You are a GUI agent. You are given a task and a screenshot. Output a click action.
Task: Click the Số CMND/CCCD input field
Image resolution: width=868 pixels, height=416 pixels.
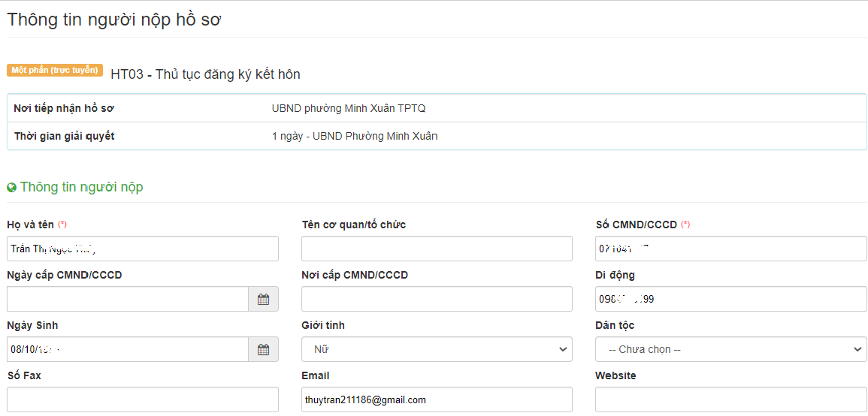730,249
